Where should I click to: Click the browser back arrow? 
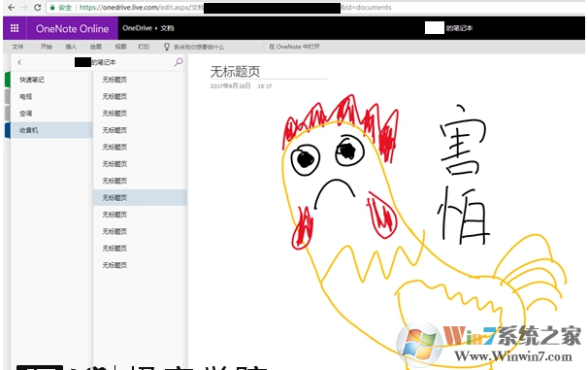pos(12,8)
